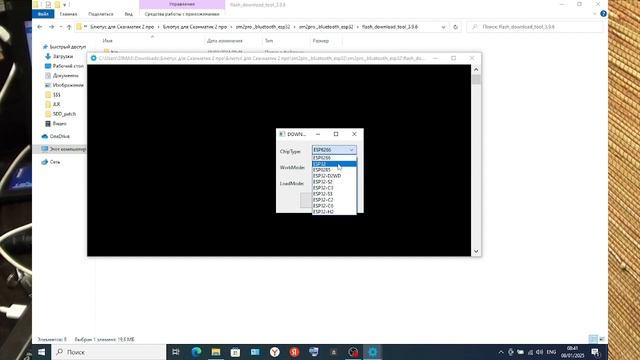The width and height of the screenshot is (640, 360).
Task: Open Средства работы с приложениями tab
Action: point(182,14)
